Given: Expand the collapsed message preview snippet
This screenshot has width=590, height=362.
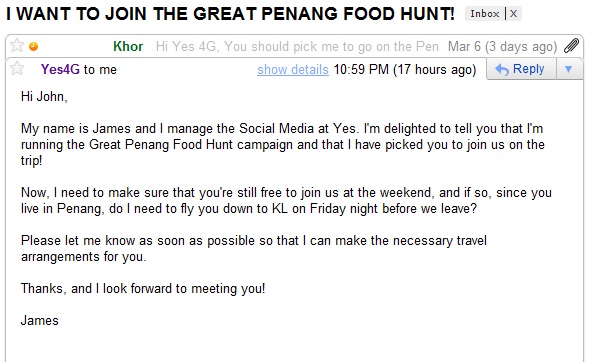Looking at the screenshot, I should [297, 46].
